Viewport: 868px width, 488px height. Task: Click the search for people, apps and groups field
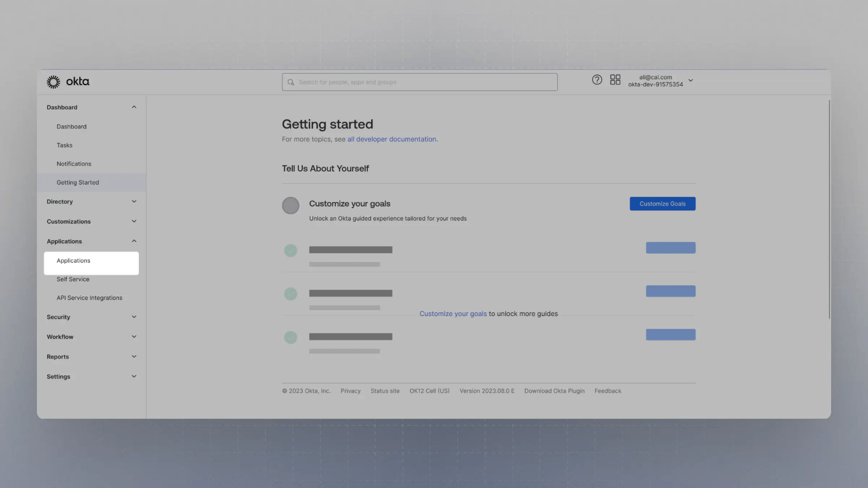click(419, 82)
